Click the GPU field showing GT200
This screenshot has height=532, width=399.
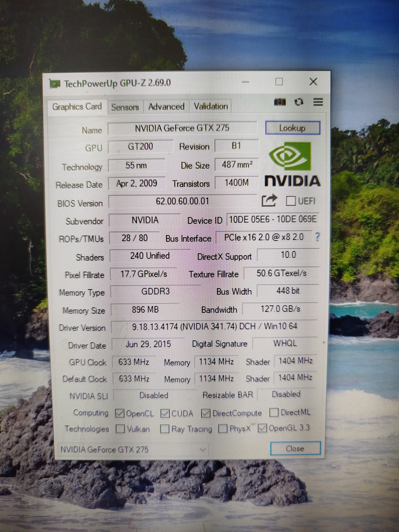click(140, 147)
